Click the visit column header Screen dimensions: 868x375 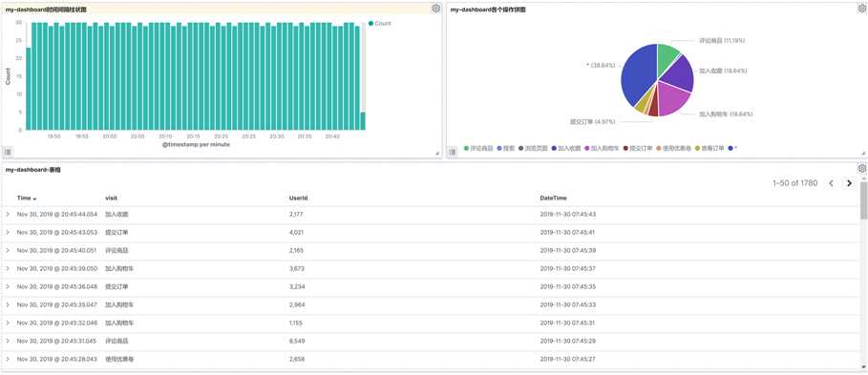pos(111,198)
